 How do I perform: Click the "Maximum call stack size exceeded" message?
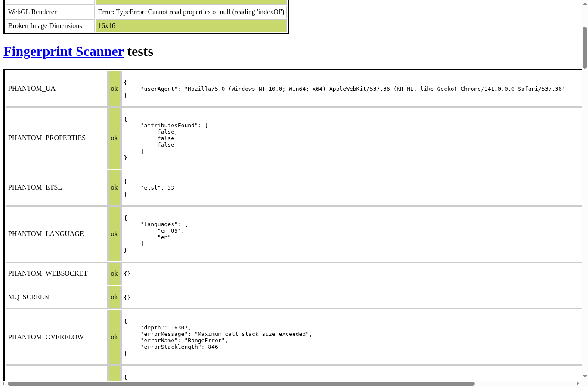click(x=252, y=334)
